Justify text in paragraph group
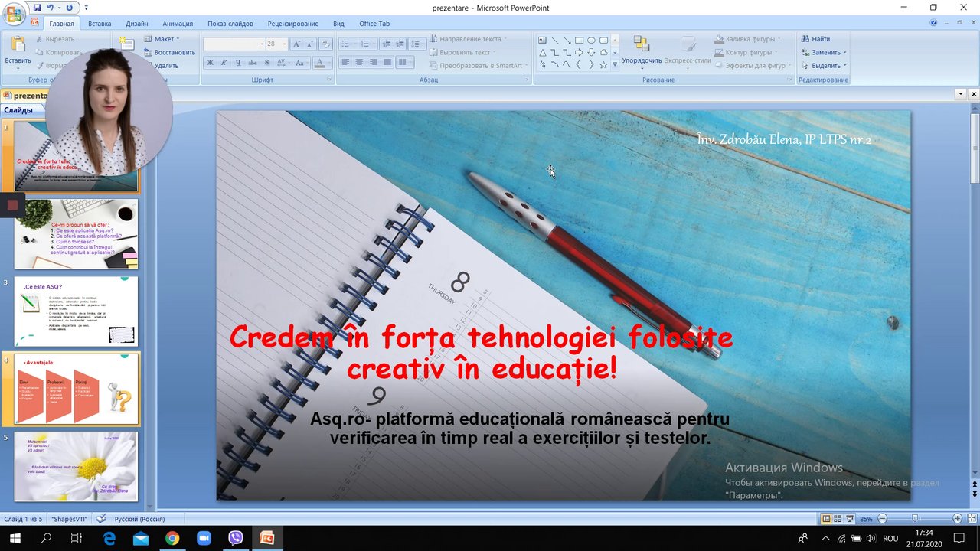The image size is (980, 551). point(387,63)
